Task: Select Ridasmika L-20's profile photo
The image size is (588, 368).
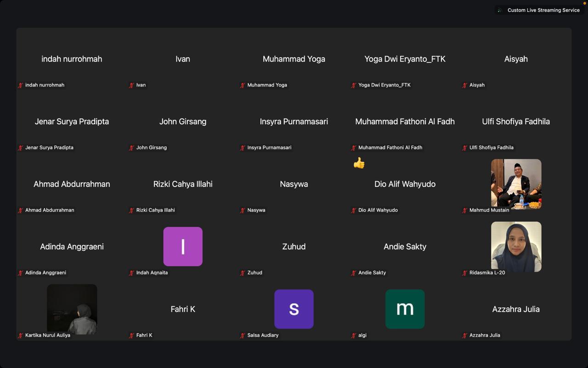Action: click(516, 246)
